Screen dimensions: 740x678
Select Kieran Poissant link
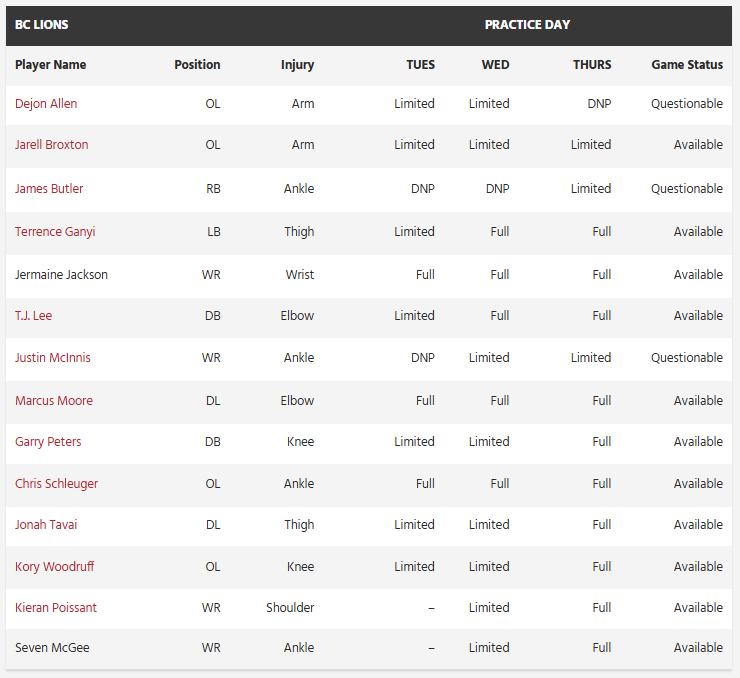click(56, 608)
